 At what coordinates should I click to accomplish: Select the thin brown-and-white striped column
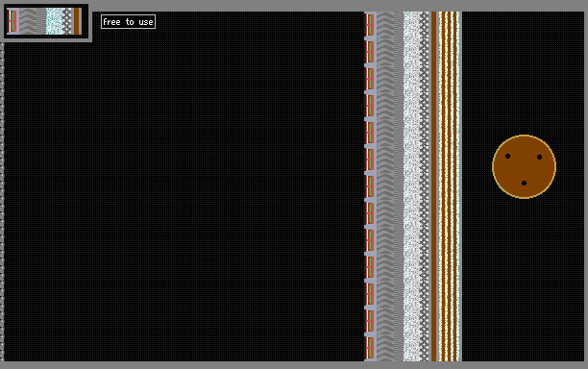click(450, 186)
